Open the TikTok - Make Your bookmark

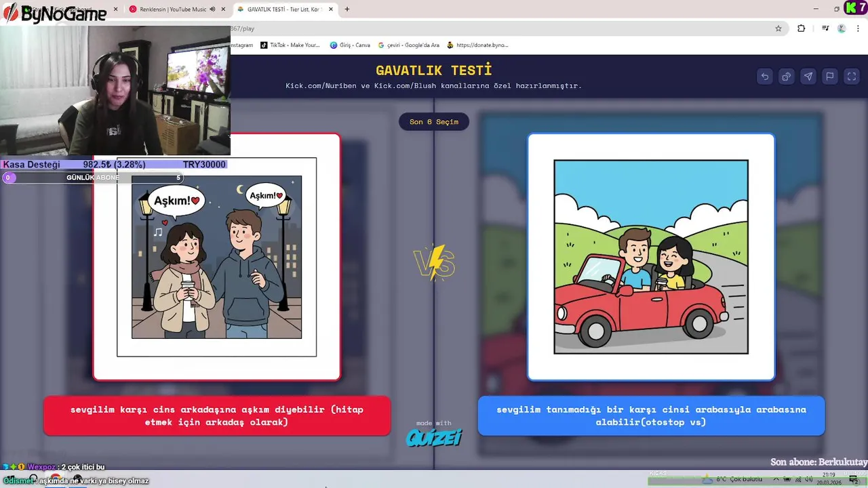(x=290, y=45)
